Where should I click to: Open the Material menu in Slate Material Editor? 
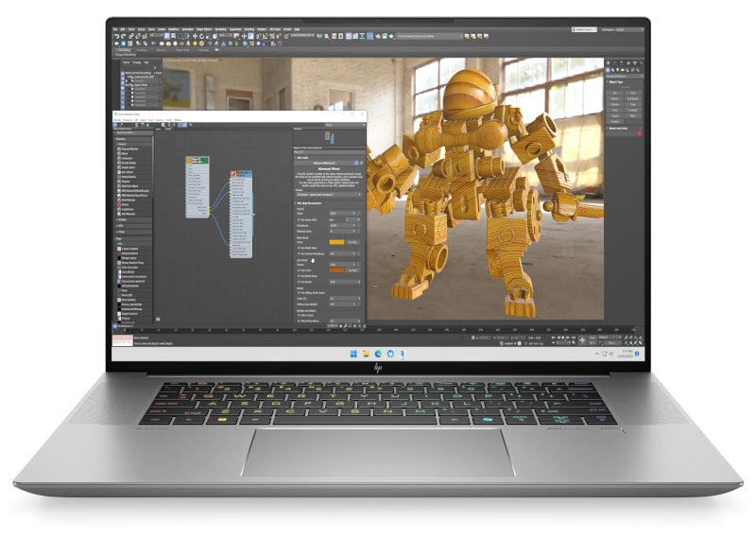coord(128,120)
